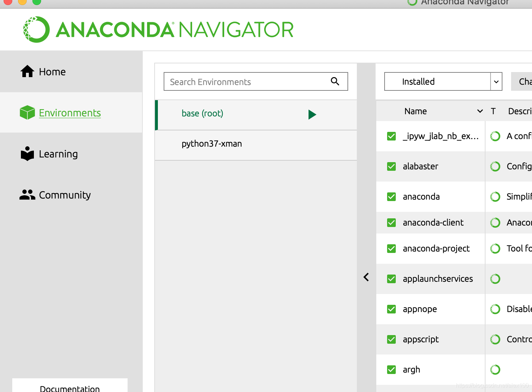Click the T column header
Screen dimensions: 532x392
(493, 111)
